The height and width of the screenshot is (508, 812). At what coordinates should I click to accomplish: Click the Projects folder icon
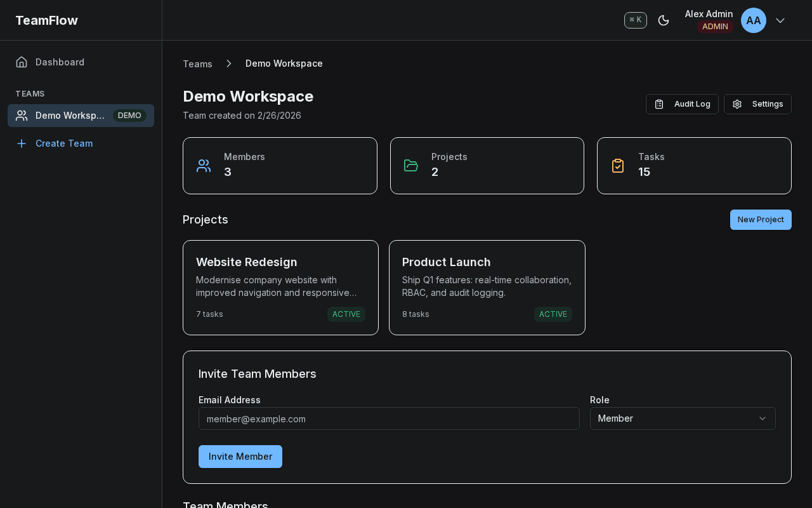(x=410, y=165)
